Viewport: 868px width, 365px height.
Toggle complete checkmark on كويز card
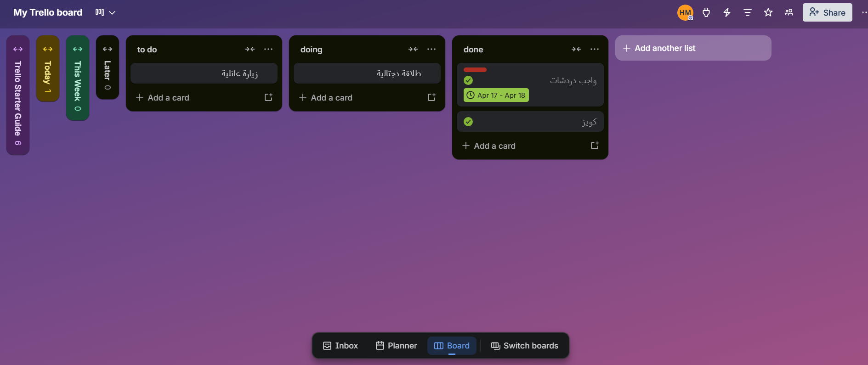(x=468, y=122)
